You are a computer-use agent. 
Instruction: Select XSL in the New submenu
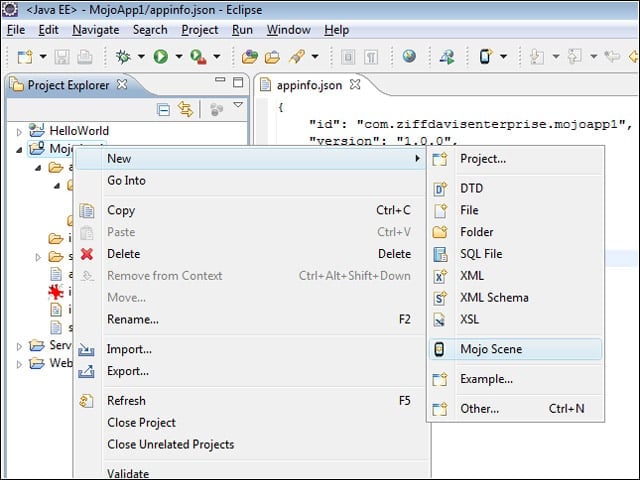click(x=516, y=319)
